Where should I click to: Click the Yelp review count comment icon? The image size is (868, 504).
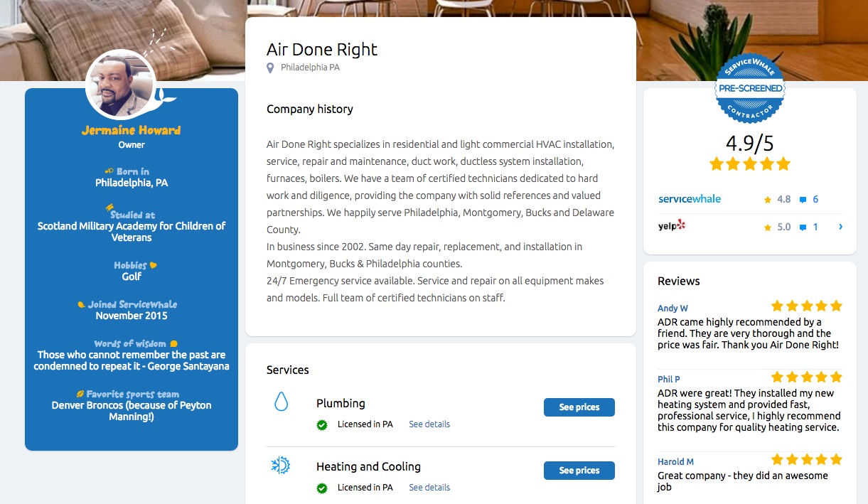803,227
